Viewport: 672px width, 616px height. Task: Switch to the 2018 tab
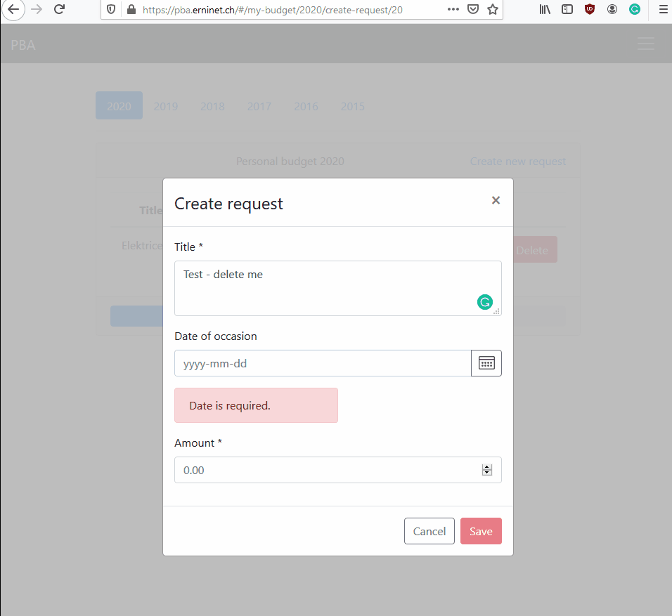tap(212, 106)
